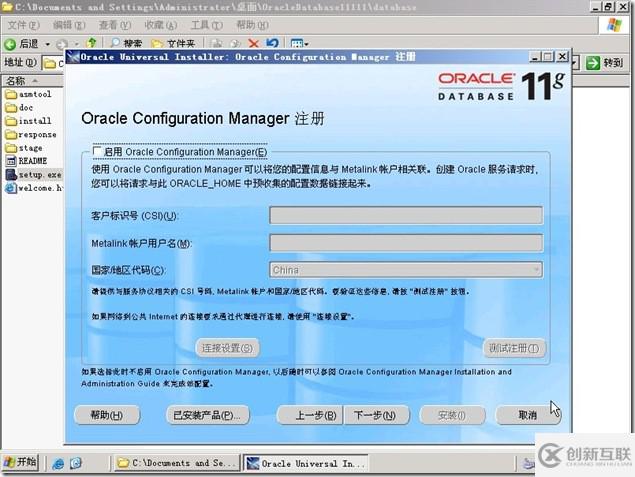Select the setup.exe file icon
Viewport: 635px width, 477px height.
click(11, 175)
